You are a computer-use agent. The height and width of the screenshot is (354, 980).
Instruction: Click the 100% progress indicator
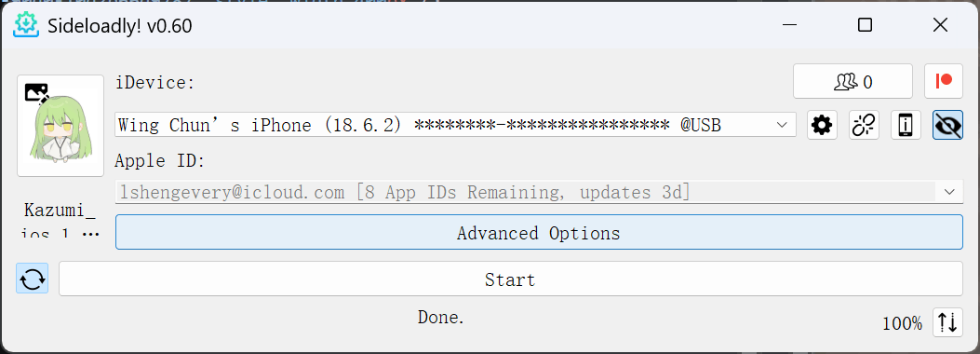coord(902,323)
